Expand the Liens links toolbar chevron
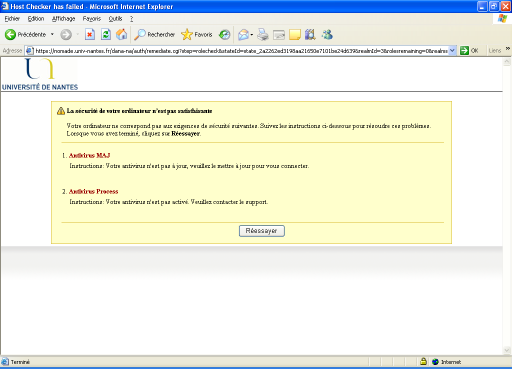Screen dimensions: 512x369 508,49
